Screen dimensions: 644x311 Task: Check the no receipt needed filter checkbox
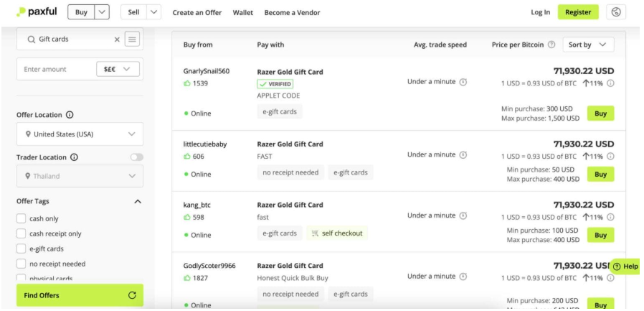pos(21,264)
